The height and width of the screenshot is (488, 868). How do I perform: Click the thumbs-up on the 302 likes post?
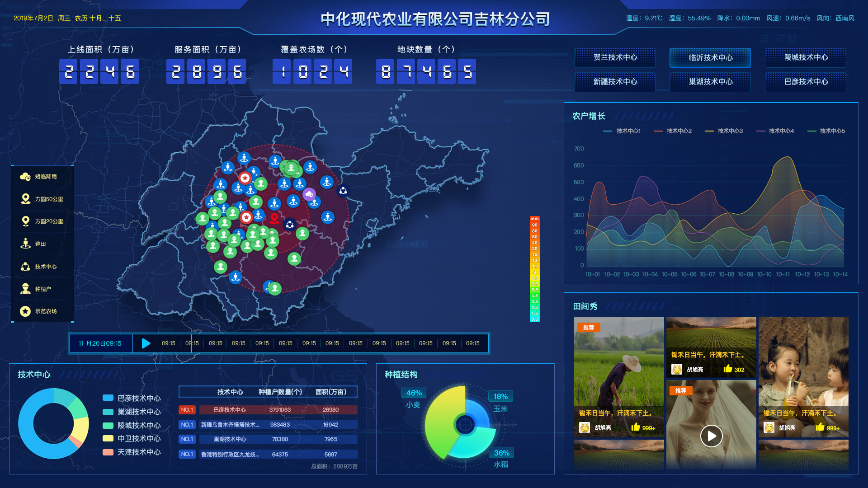[x=728, y=369]
